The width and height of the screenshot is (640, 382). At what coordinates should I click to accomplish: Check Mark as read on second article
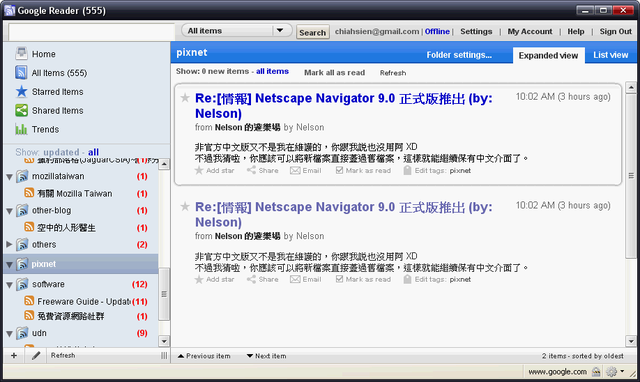(x=339, y=279)
